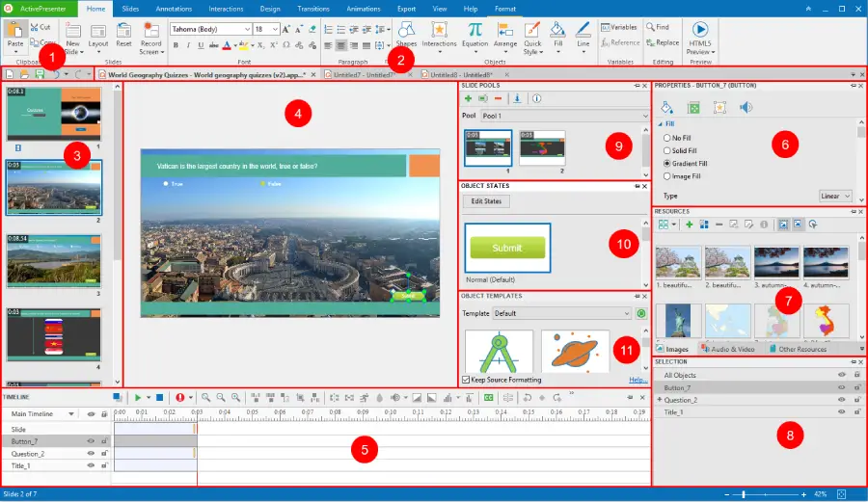The height and width of the screenshot is (502, 868).
Task: Select the Gradient Fill radio option
Action: pyautogui.click(x=667, y=163)
